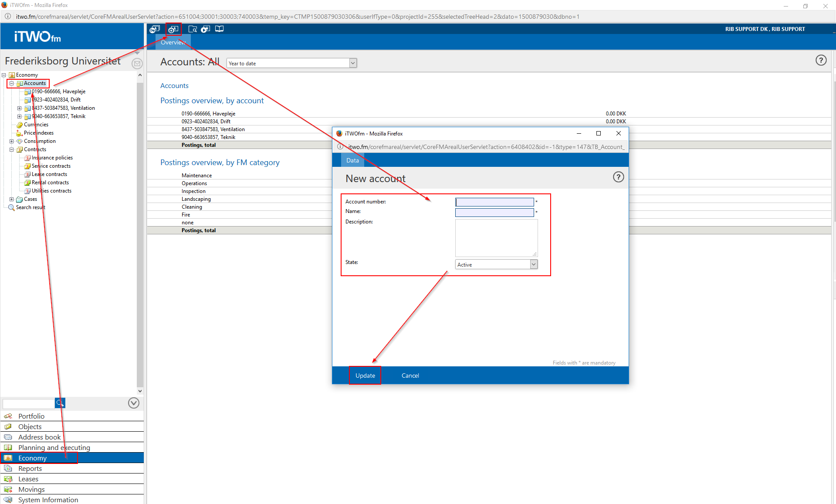836x504 pixels.
Task: Collapse the Contracts tree node
Action: coord(12,149)
